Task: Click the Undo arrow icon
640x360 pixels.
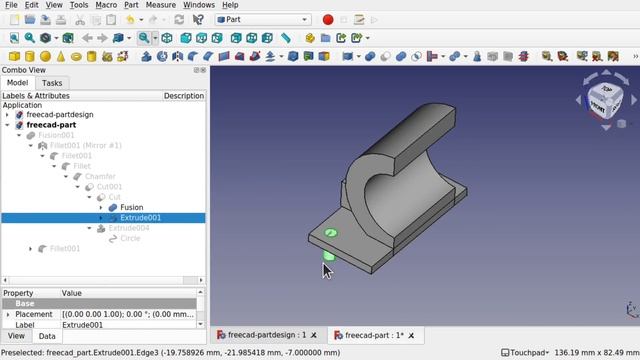Action: pyautogui.click(x=131, y=20)
